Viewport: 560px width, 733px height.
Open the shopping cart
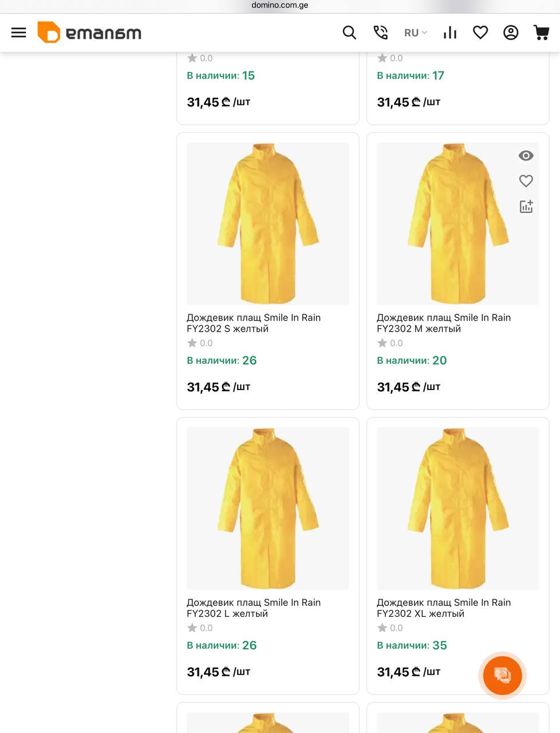(541, 33)
